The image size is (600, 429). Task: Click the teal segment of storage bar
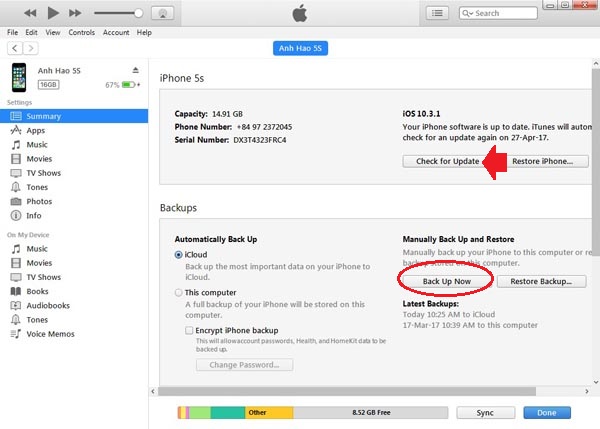click(228, 413)
